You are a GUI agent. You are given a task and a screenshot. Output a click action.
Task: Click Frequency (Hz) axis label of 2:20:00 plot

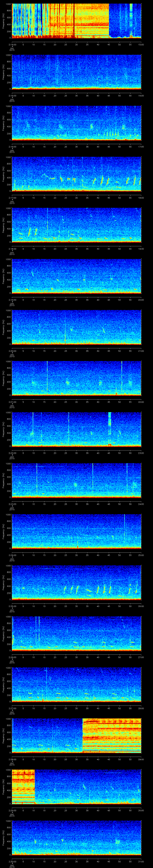(x=3, y=327)
